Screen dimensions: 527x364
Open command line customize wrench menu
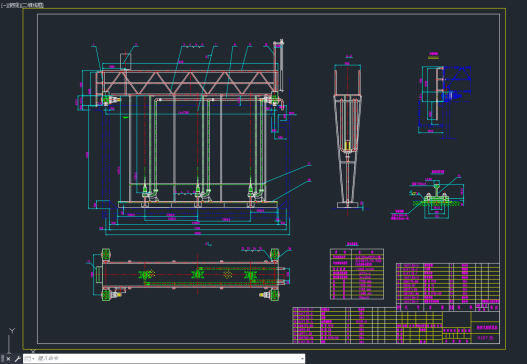click(x=17, y=359)
